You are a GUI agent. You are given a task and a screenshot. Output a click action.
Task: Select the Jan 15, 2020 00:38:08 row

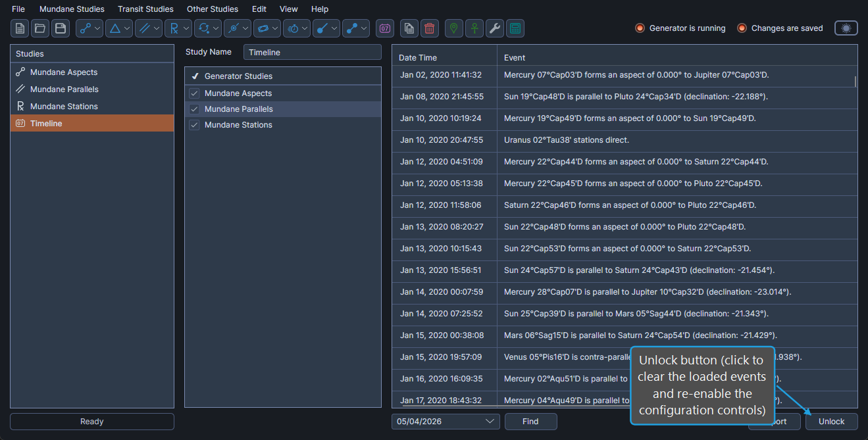point(623,335)
